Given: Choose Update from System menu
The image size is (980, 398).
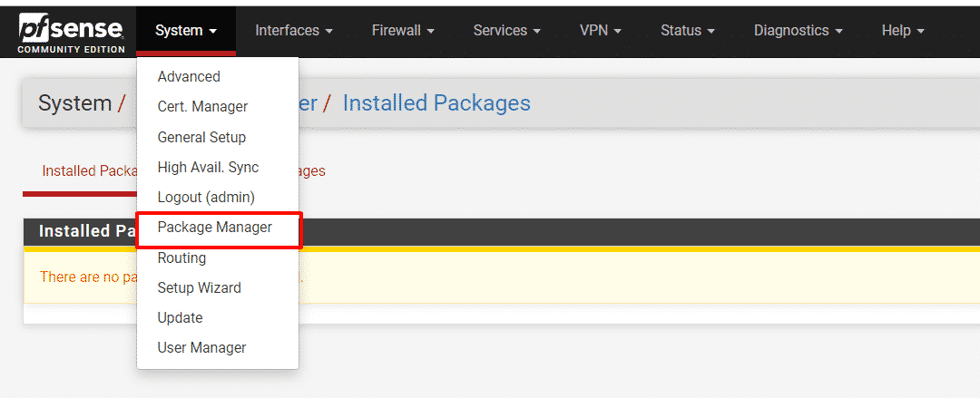Looking at the screenshot, I should [180, 318].
